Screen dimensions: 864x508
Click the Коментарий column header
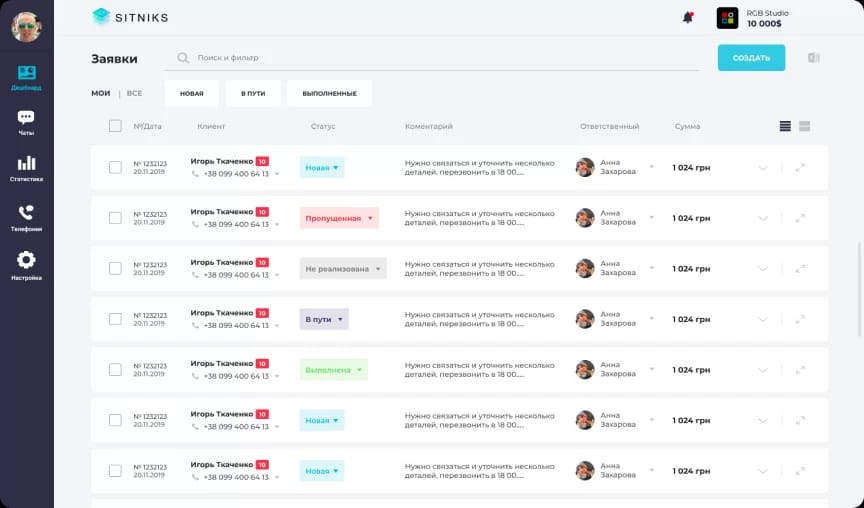pos(429,126)
